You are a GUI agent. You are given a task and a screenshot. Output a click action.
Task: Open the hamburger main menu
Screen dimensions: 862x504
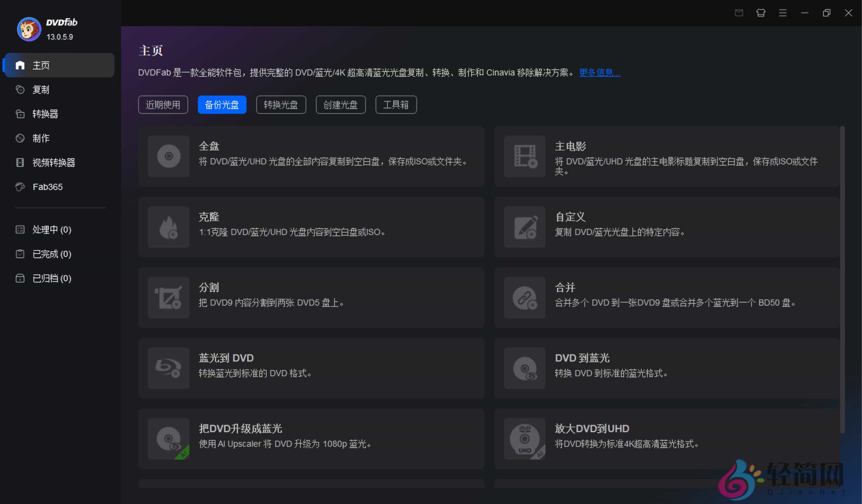tap(783, 13)
